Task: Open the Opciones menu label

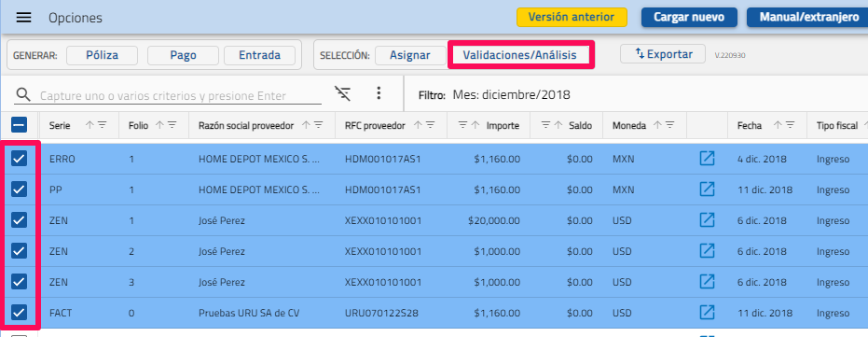Action: [76, 18]
